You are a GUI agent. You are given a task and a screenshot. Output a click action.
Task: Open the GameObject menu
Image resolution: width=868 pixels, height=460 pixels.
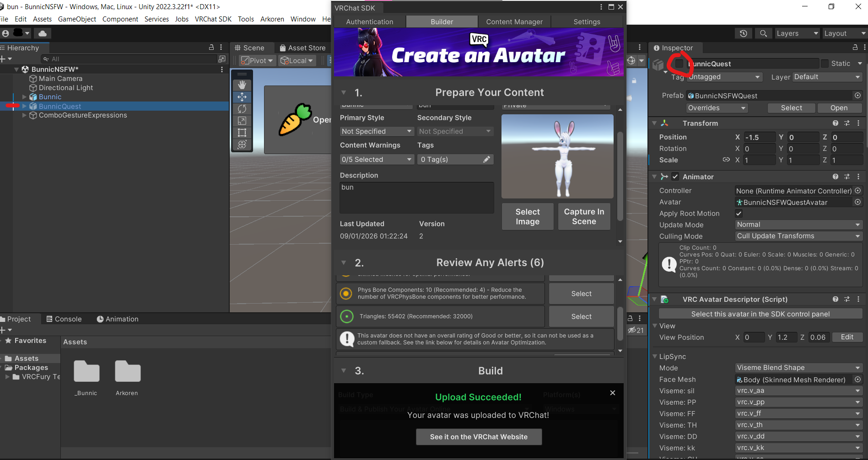tap(77, 19)
